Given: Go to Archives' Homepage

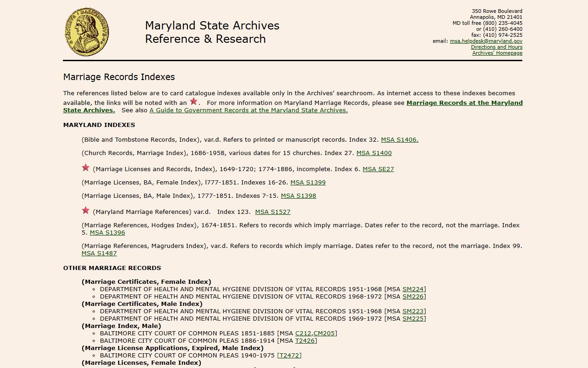Looking at the screenshot, I should pyautogui.click(x=497, y=53).
